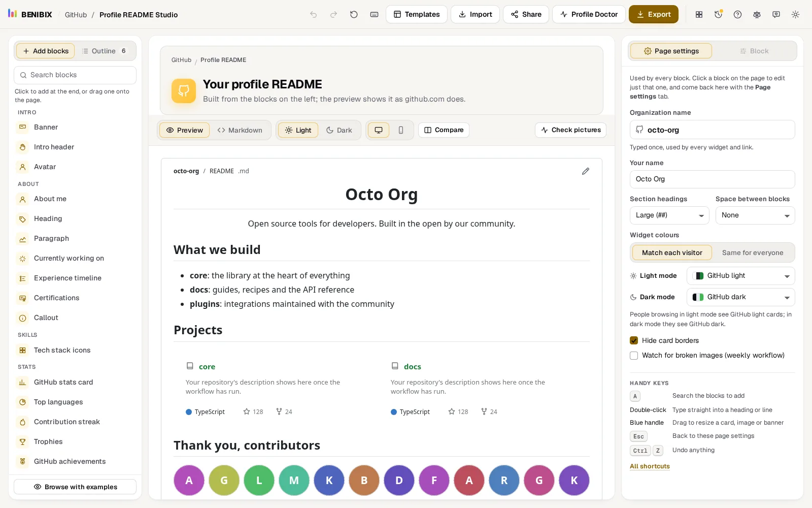Open the feedback speech bubble icon
Viewport: 812px width, 508px height.
coord(776,15)
